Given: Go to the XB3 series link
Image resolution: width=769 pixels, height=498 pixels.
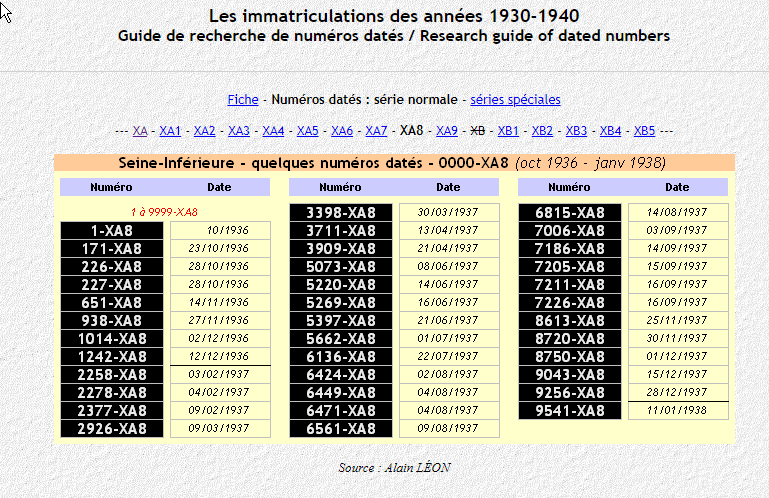Looking at the screenshot, I should 576,131.
